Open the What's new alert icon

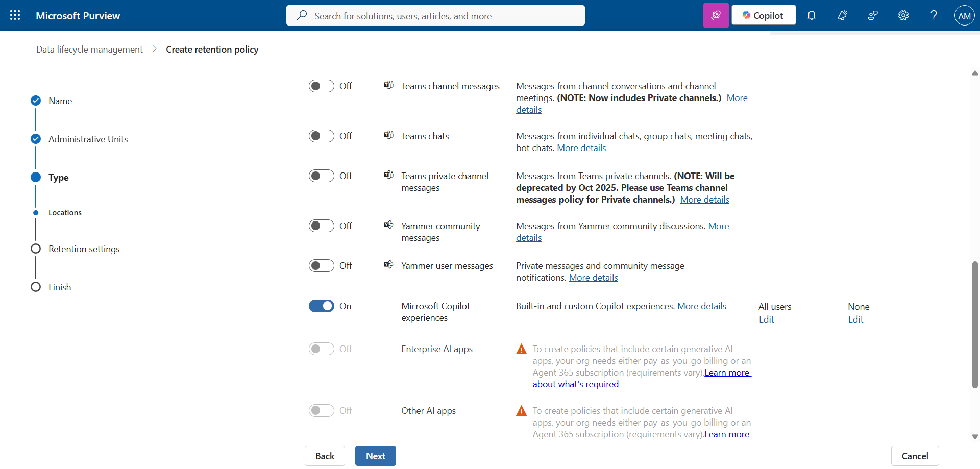[842, 15]
